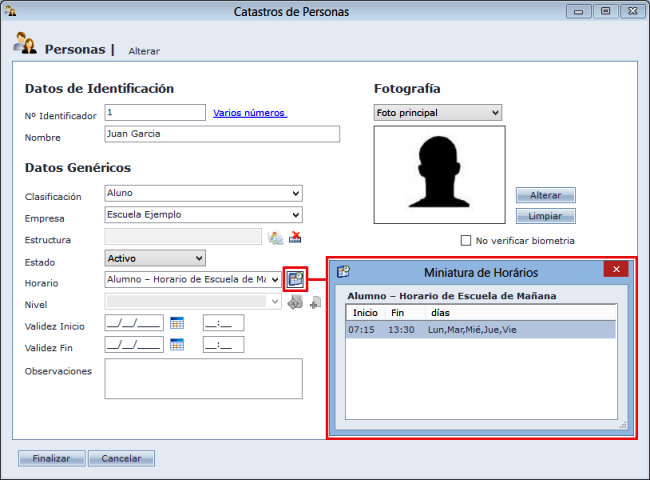Click the select level icon
The width and height of the screenshot is (650, 480).
click(x=295, y=302)
